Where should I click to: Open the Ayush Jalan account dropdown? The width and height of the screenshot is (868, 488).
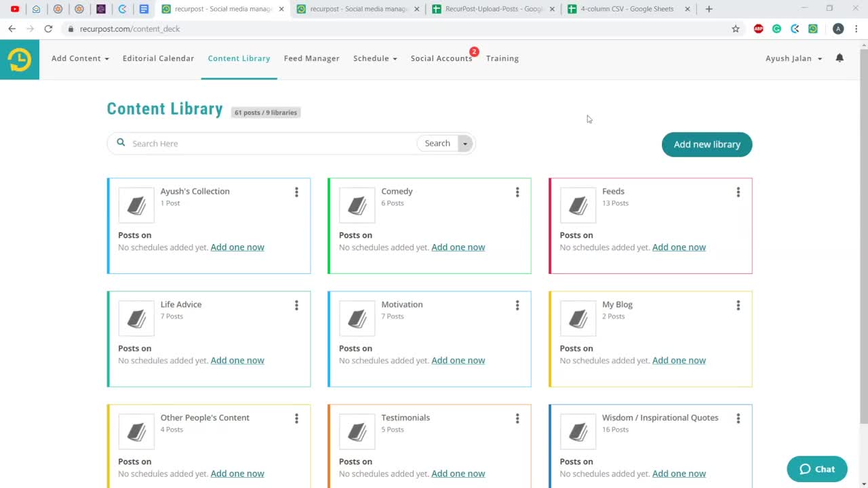(793, 58)
